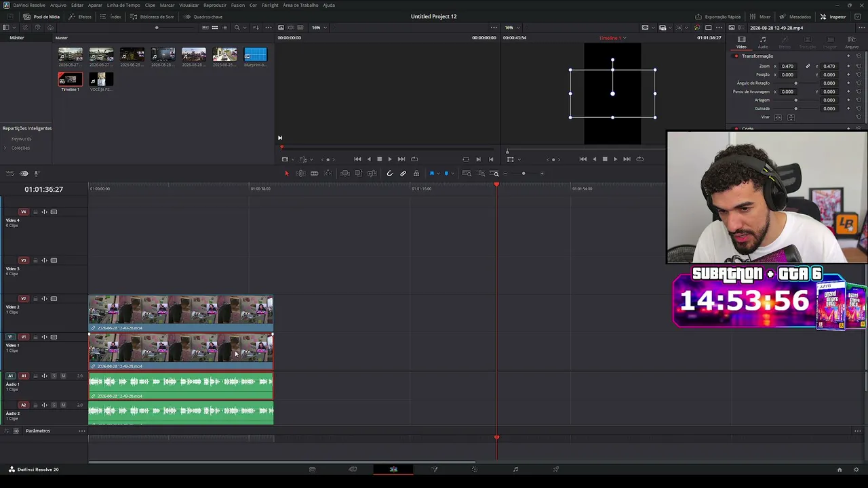
Task: Play the source viewer forward
Action: (390, 159)
